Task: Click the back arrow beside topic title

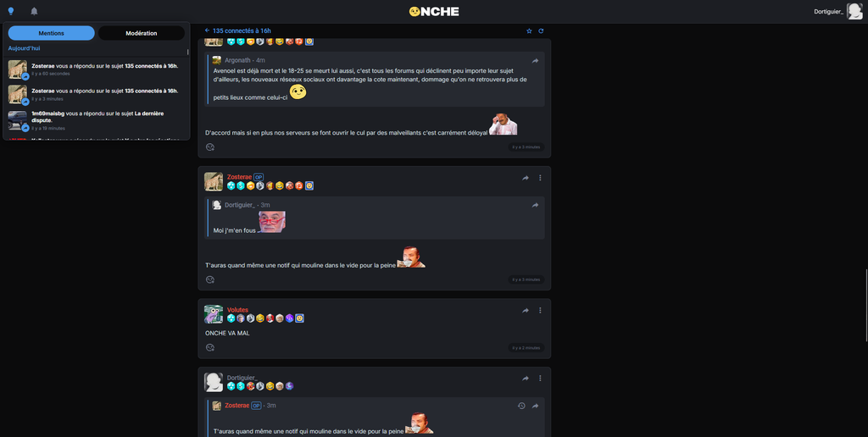Action: pyautogui.click(x=207, y=31)
